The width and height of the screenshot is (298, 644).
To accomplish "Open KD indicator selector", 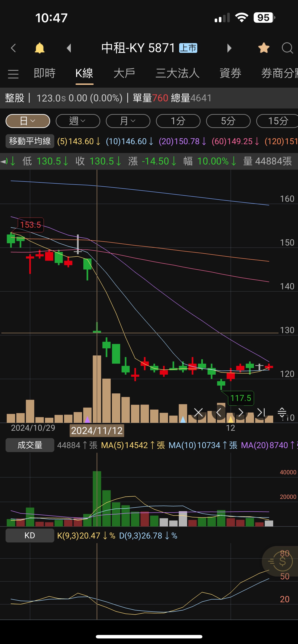I will point(30,536).
